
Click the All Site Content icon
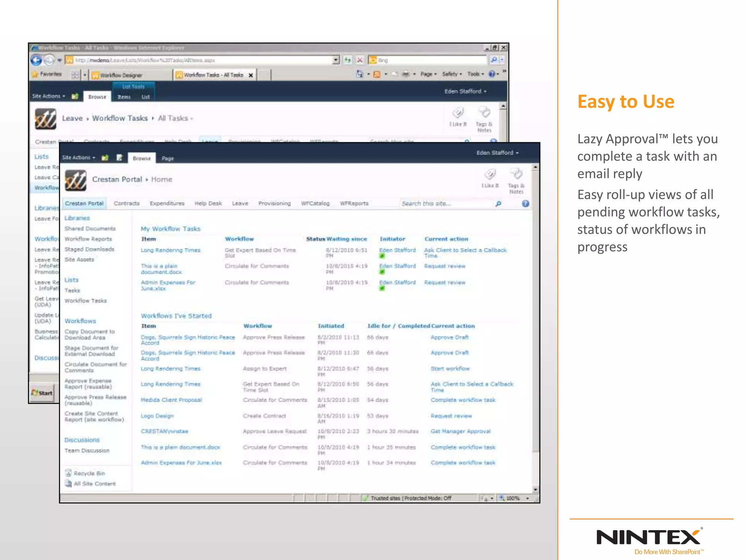point(68,483)
